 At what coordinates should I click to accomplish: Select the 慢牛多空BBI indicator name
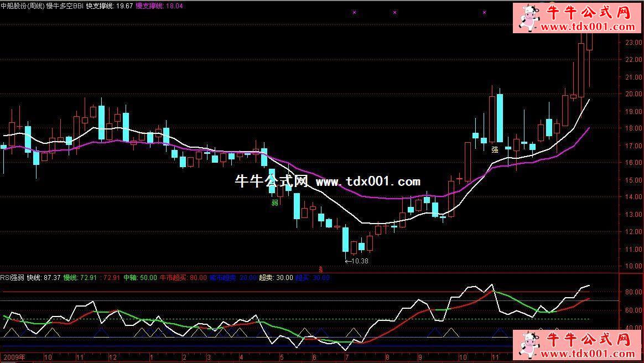[65, 6]
